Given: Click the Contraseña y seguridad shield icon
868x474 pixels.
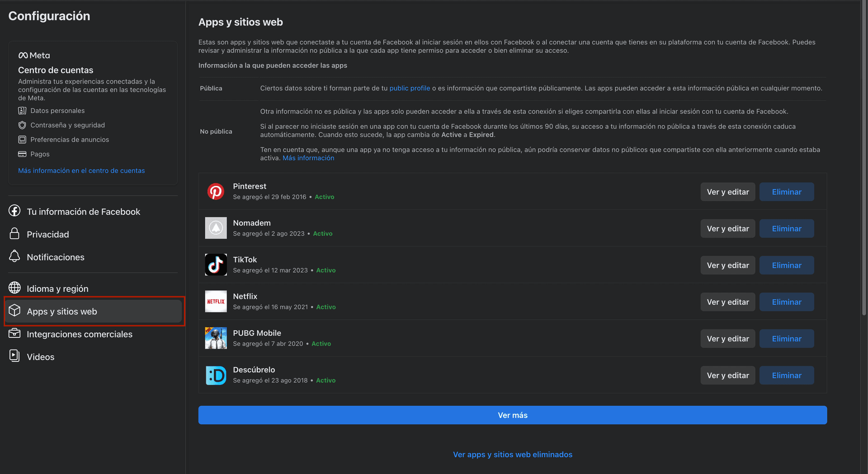Looking at the screenshot, I should tap(22, 125).
